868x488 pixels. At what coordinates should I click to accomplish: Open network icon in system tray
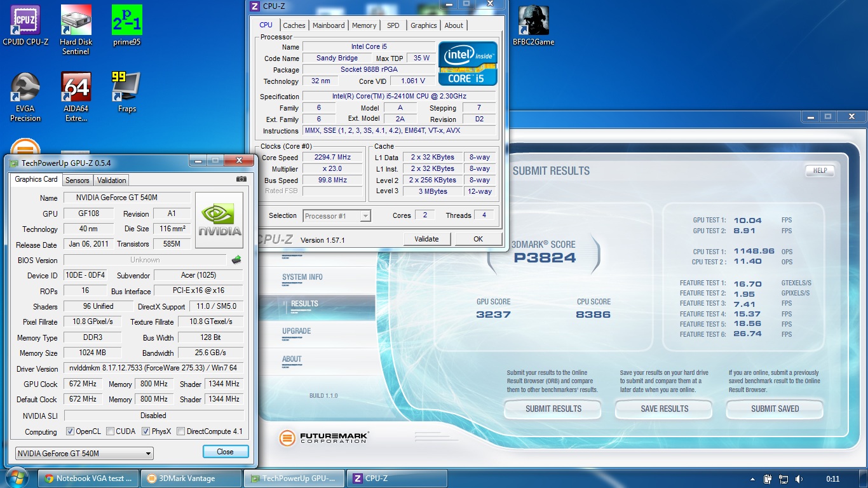pyautogui.click(x=783, y=478)
